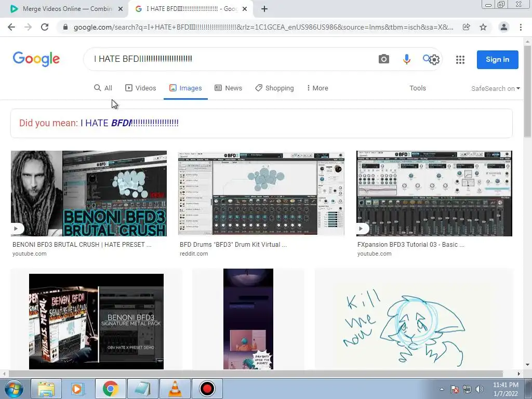Switch to the News tab
532x399 pixels.
[229, 88]
